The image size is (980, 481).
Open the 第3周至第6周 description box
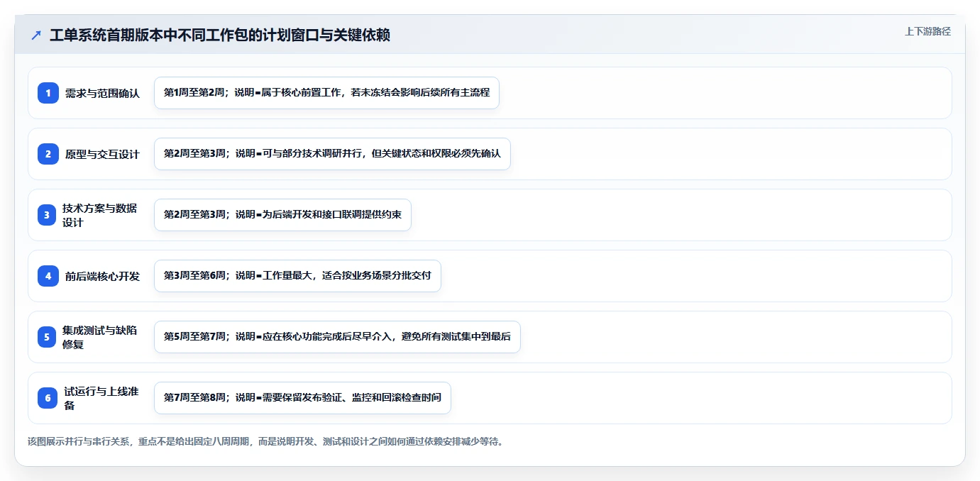(x=297, y=276)
